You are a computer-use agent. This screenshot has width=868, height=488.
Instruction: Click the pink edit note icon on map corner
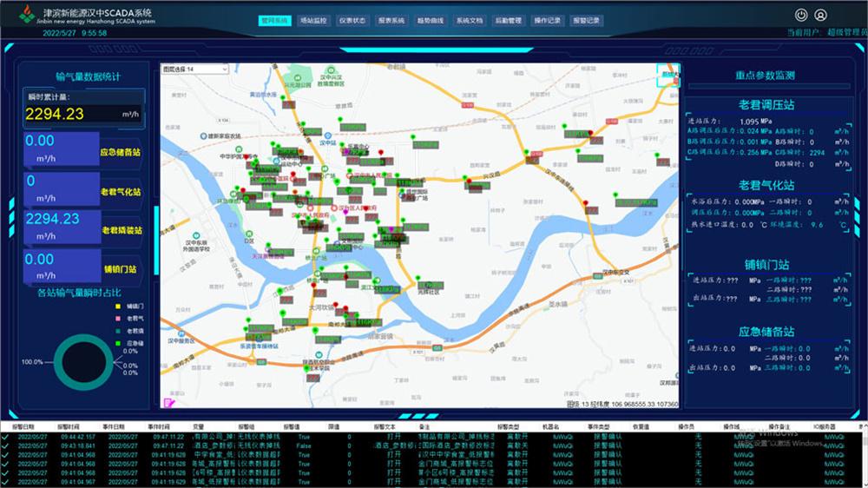(x=169, y=403)
